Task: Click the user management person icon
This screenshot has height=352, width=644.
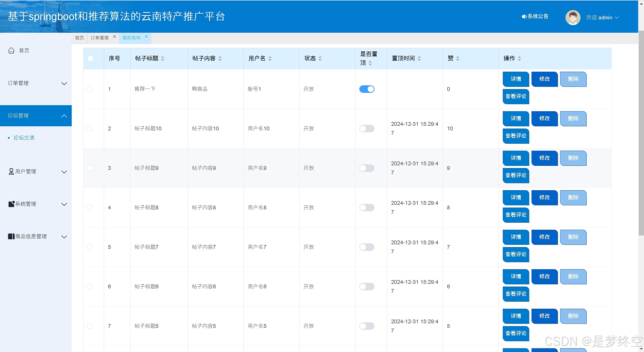Action: click(11, 172)
